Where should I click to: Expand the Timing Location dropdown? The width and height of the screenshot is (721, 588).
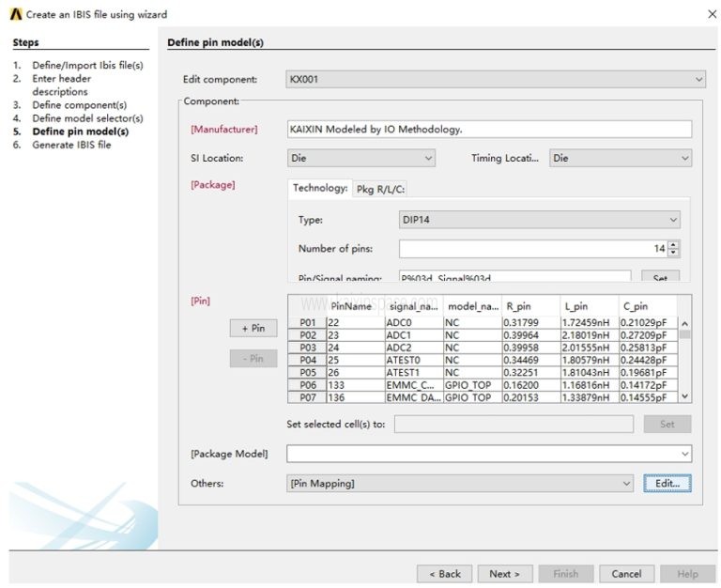(621, 159)
